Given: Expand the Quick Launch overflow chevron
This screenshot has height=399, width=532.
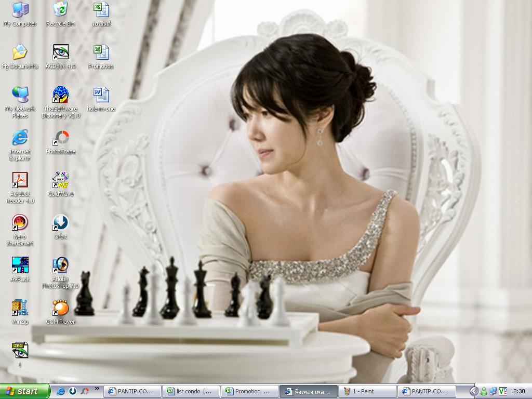Looking at the screenshot, I should (97, 389).
